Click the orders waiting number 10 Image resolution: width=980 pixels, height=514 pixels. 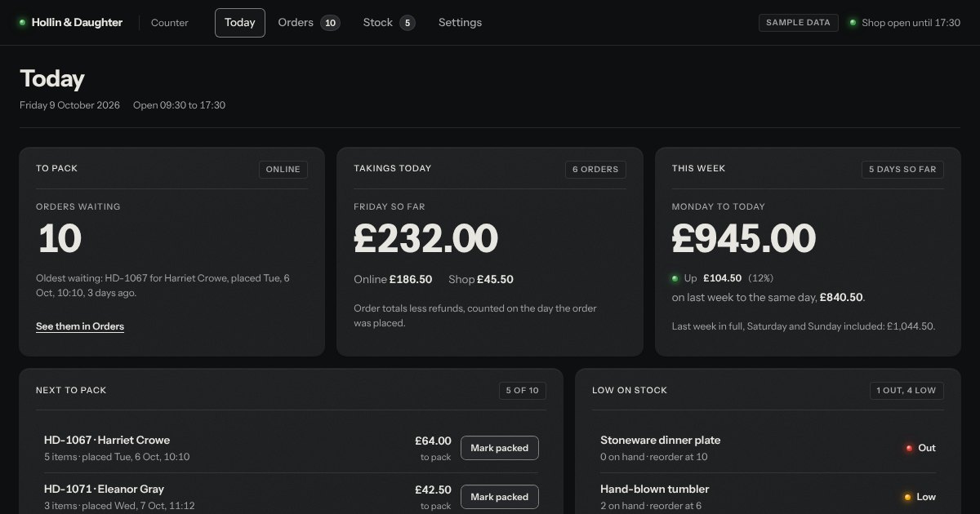click(60, 238)
